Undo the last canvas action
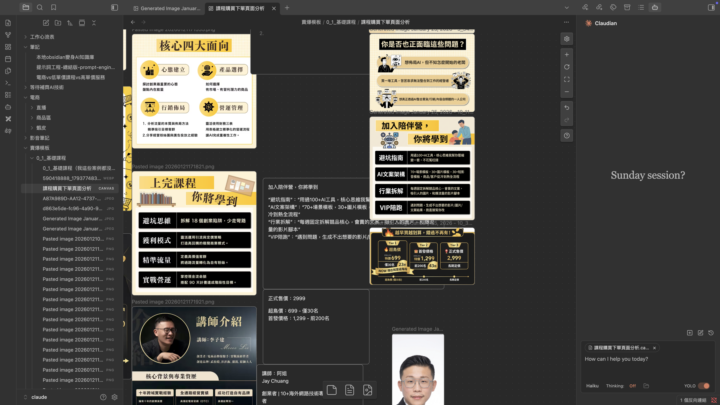 (x=567, y=107)
